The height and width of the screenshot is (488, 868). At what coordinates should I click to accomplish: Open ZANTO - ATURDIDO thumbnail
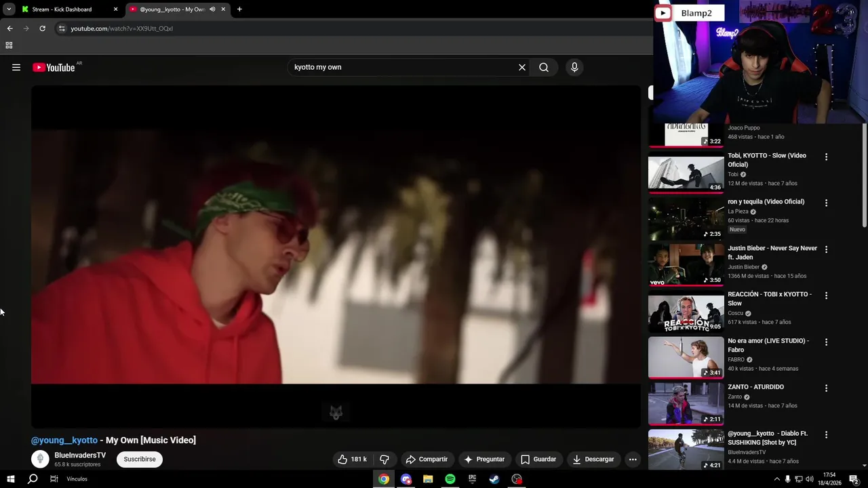tap(686, 405)
